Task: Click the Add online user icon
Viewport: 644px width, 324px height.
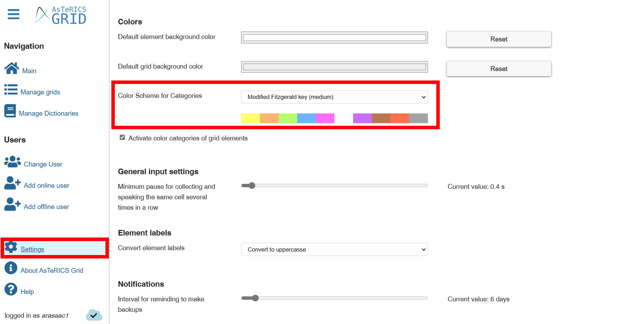Action: [x=12, y=183]
